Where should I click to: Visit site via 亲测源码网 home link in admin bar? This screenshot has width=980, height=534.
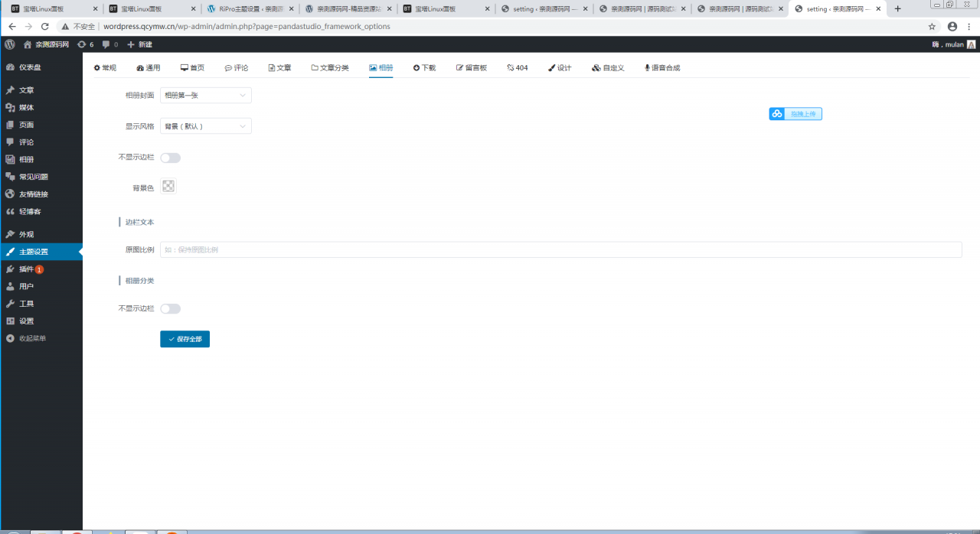46,44
